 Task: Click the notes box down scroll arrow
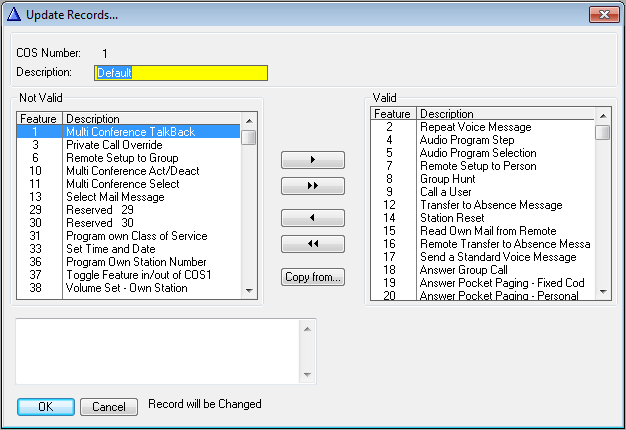(307, 375)
